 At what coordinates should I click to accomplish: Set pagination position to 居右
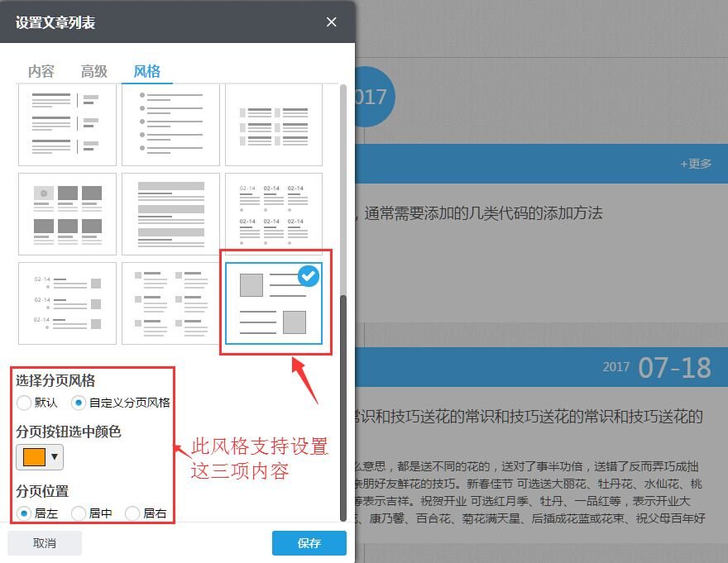click(x=132, y=513)
